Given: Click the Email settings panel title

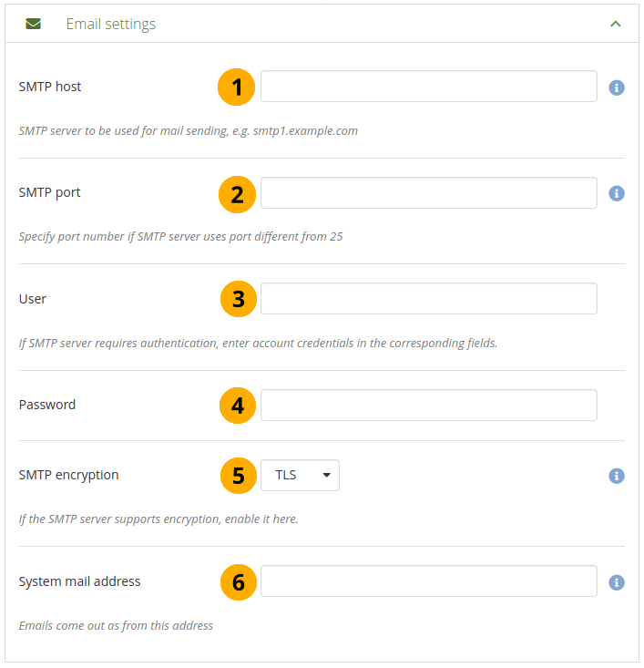Looking at the screenshot, I should click(x=110, y=25).
